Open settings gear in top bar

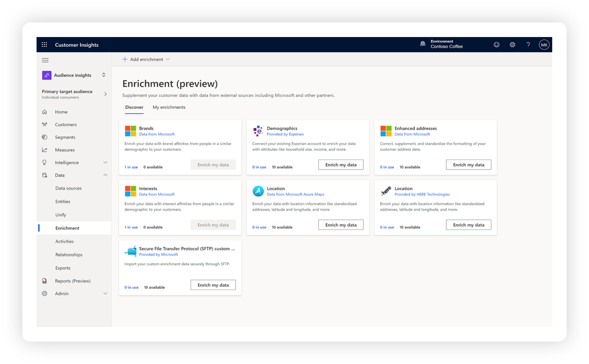point(512,45)
